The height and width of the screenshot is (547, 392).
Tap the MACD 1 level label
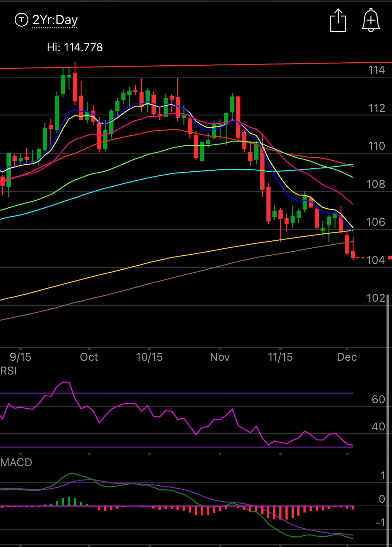tap(383, 476)
